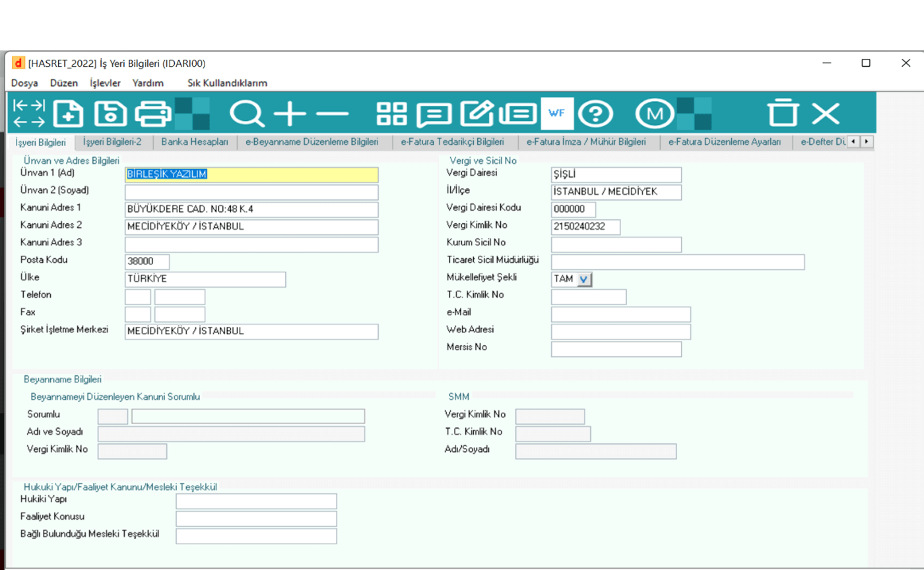Image resolution: width=924 pixels, height=570 pixels.
Task: Click the WF toolbar icon
Action: [557, 114]
